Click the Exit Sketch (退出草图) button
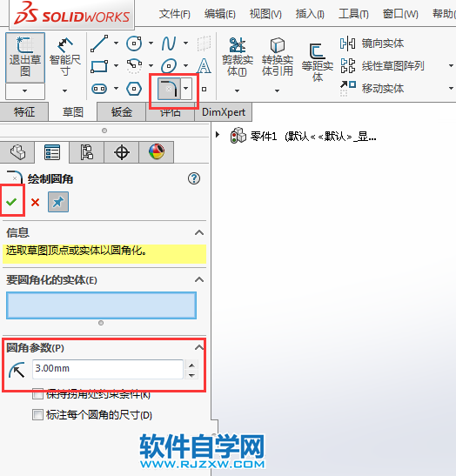Screen dimensions: 456x476 pyautogui.click(x=25, y=57)
